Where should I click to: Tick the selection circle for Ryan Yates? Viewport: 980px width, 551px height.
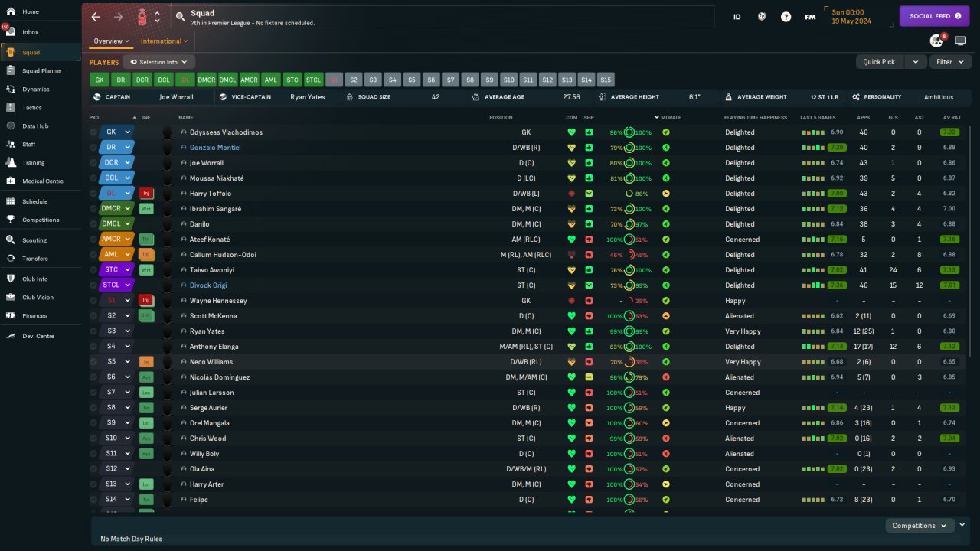tap(93, 331)
